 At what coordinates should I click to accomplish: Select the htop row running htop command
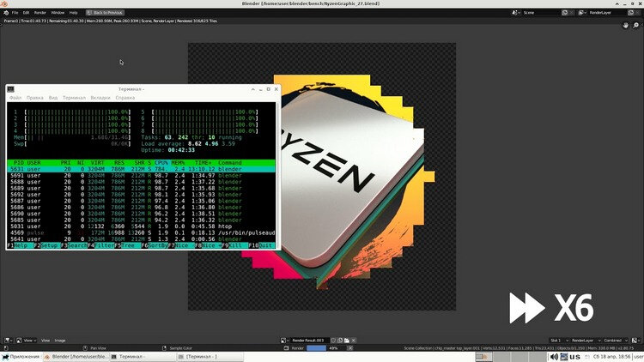coord(142,226)
